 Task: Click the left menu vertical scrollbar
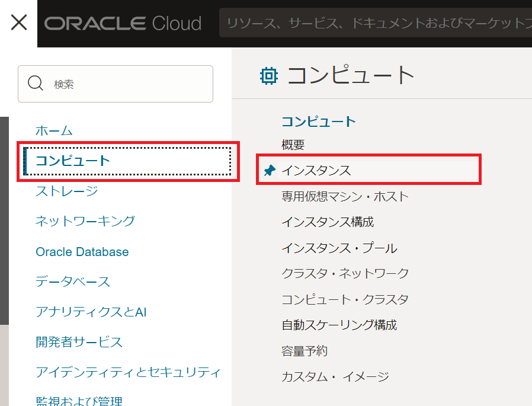tap(4, 220)
